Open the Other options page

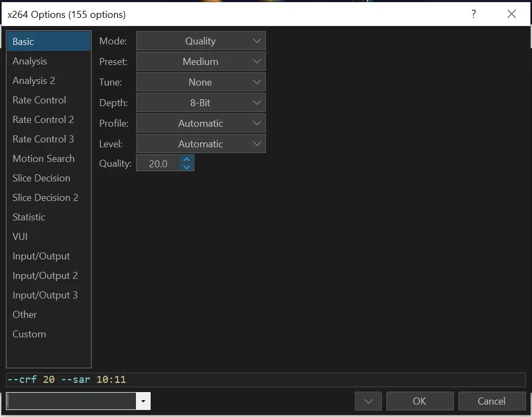(49, 315)
